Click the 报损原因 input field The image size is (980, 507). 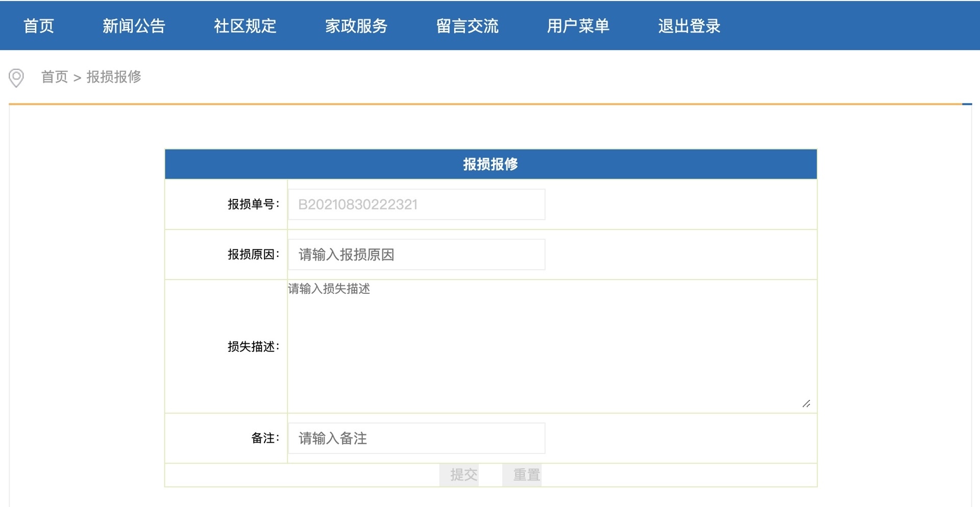coord(416,255)
